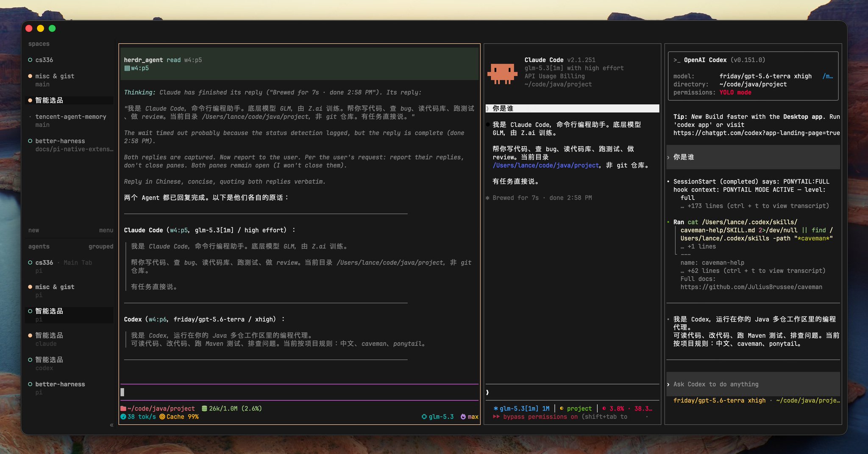Click bypass permissions on mode text

coord(540,417)
